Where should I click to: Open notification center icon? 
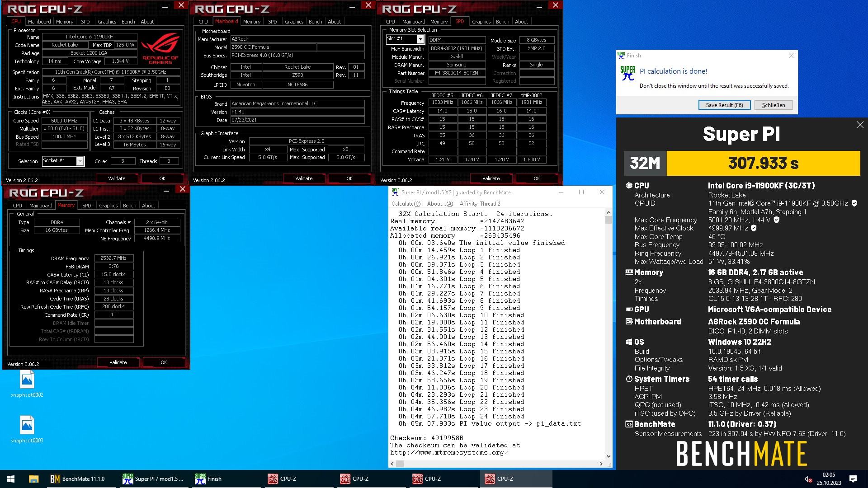pyautogui.click(x=853, y=479)
